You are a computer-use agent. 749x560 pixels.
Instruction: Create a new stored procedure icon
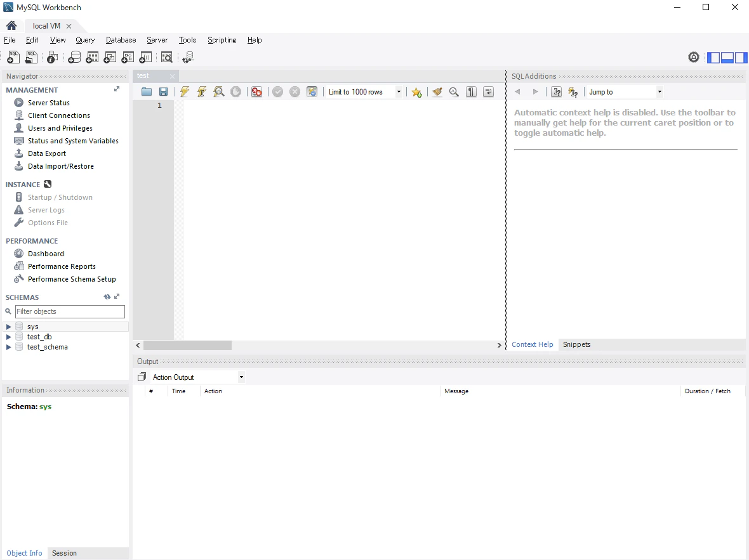tap(128, 57)
